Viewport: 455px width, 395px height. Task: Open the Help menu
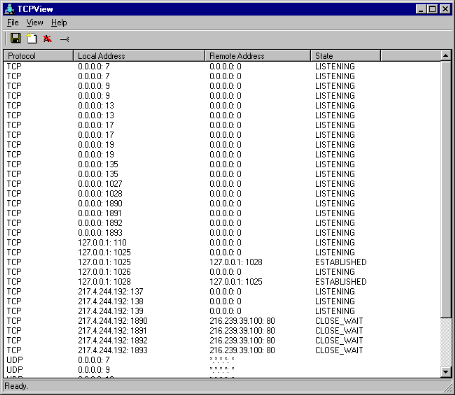[x=59, y=23]
